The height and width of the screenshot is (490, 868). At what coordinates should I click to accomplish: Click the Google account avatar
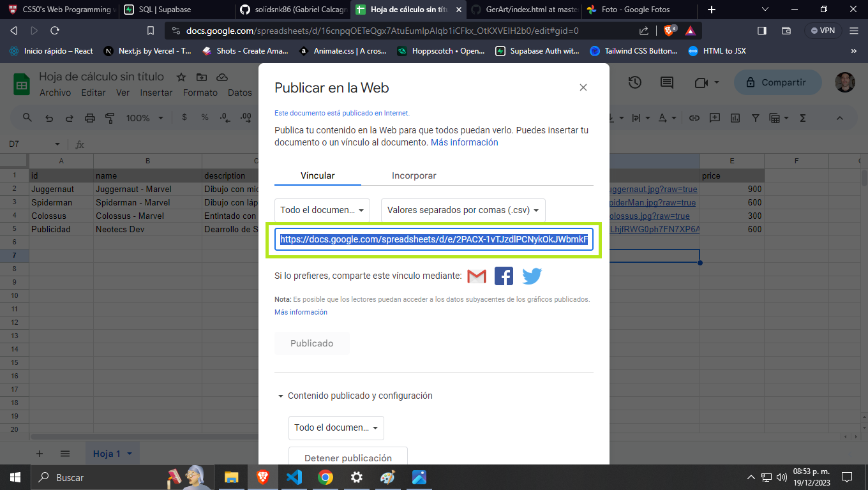click(x=845, y=82)
